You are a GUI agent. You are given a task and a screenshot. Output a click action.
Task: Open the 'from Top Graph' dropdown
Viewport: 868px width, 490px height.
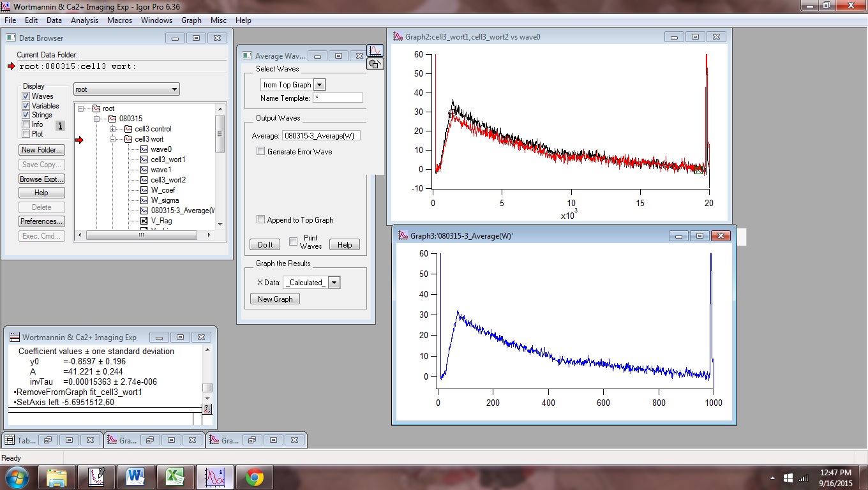point(320,85)
